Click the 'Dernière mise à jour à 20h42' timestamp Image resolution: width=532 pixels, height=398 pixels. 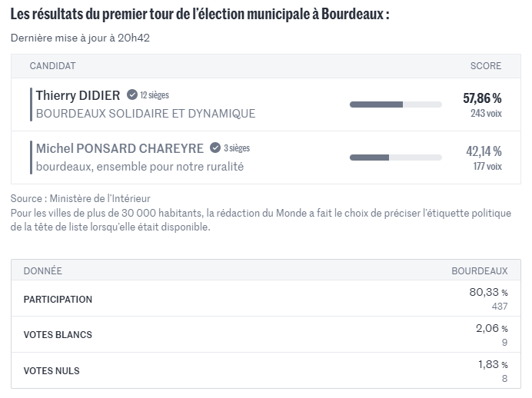click(x=80, y=38)
